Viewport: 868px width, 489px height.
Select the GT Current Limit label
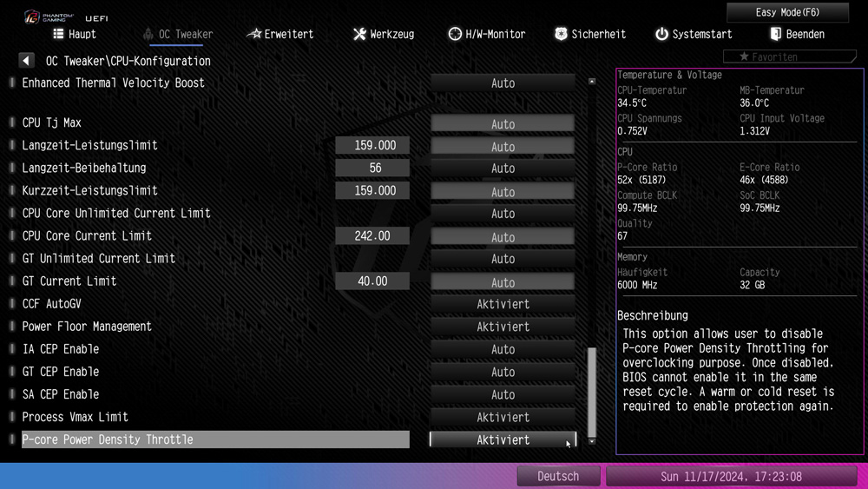(x=69, y=281)
